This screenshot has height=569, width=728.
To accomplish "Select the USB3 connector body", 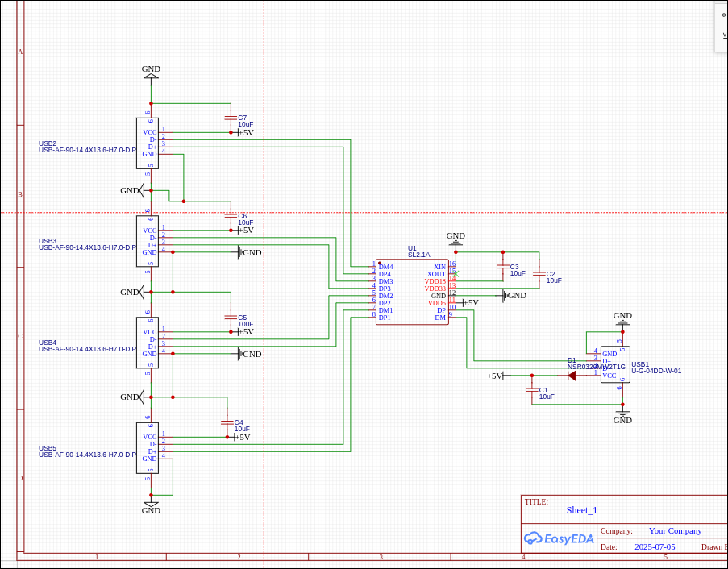I will pyautogui.click(x=148, y=241).
